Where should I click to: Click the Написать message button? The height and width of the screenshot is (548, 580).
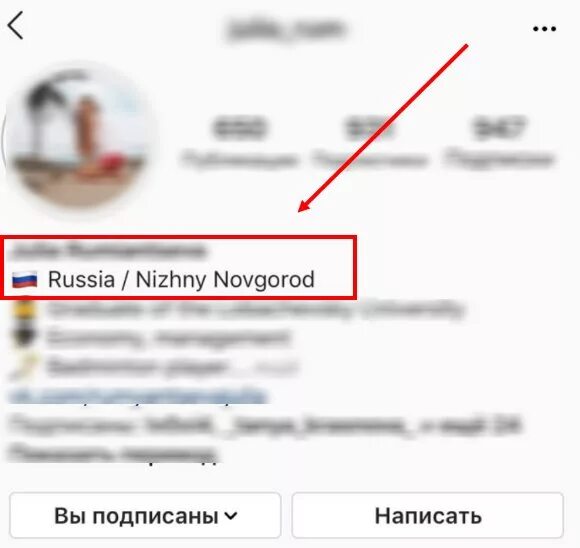(428, 515)
